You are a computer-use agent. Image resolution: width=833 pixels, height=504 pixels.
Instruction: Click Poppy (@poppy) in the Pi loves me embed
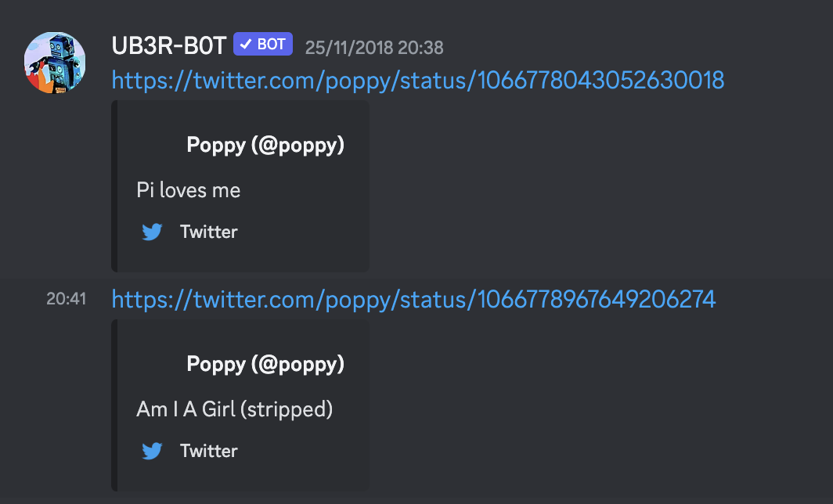click(x=265, y=145)
